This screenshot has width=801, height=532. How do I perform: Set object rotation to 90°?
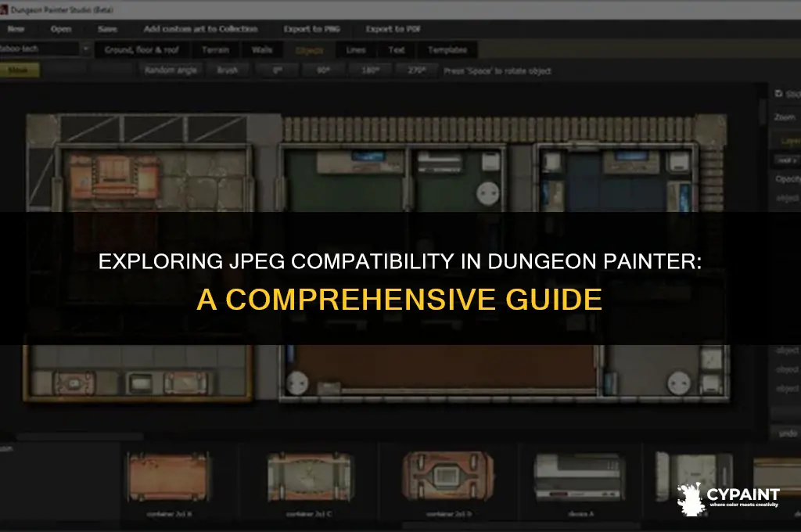point(323,70)
